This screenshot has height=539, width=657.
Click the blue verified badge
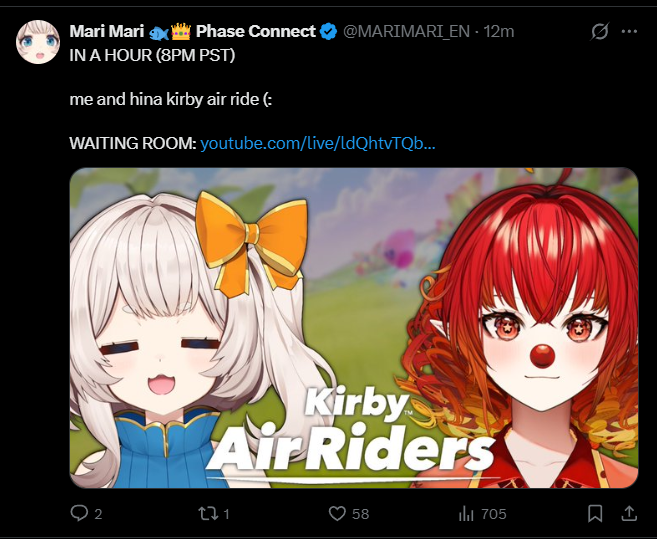(328, 31)
